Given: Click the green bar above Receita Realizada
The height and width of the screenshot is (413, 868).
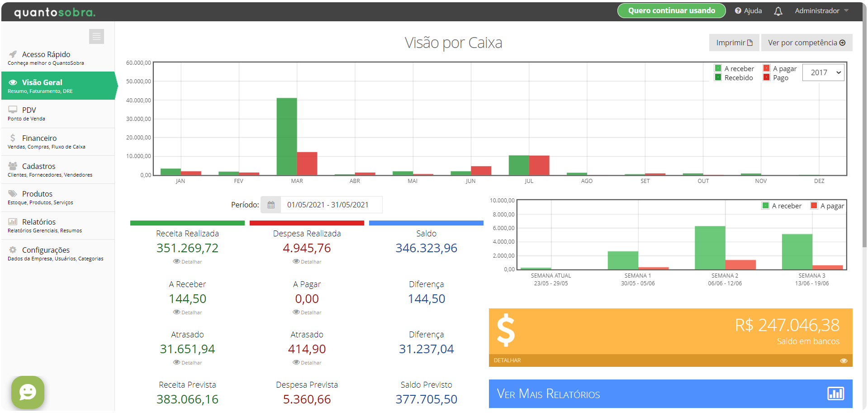Looking at the screenshot, I should [187, 222].
